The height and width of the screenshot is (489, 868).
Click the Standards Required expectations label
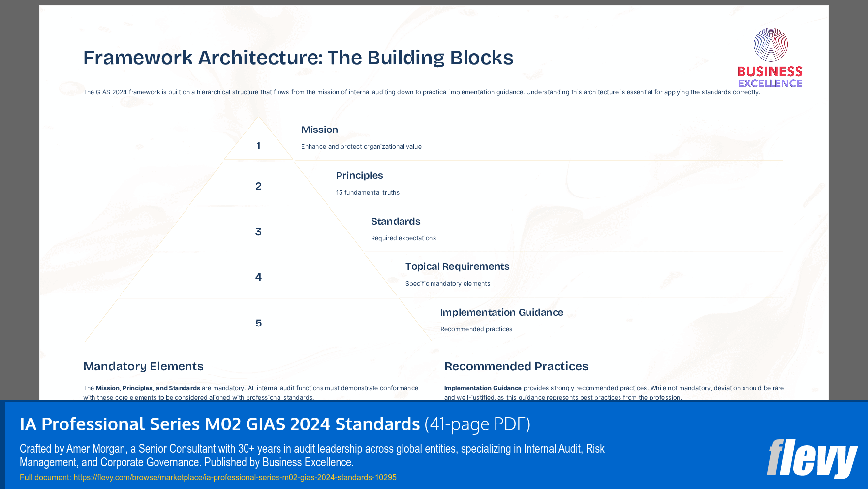(x=403, y=238)
